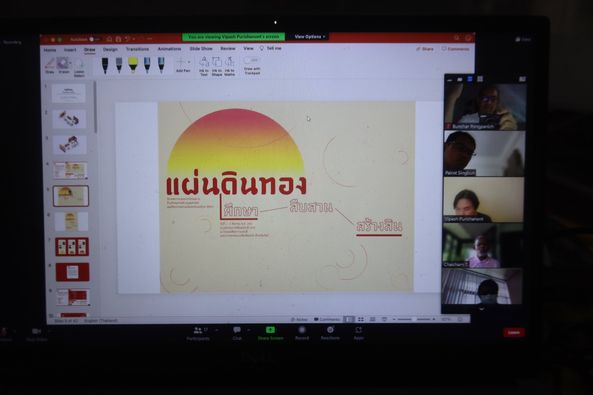Open the Transitions ribbon tab
The width and height of the screenshot is (593, 395).
pos(137,49)
